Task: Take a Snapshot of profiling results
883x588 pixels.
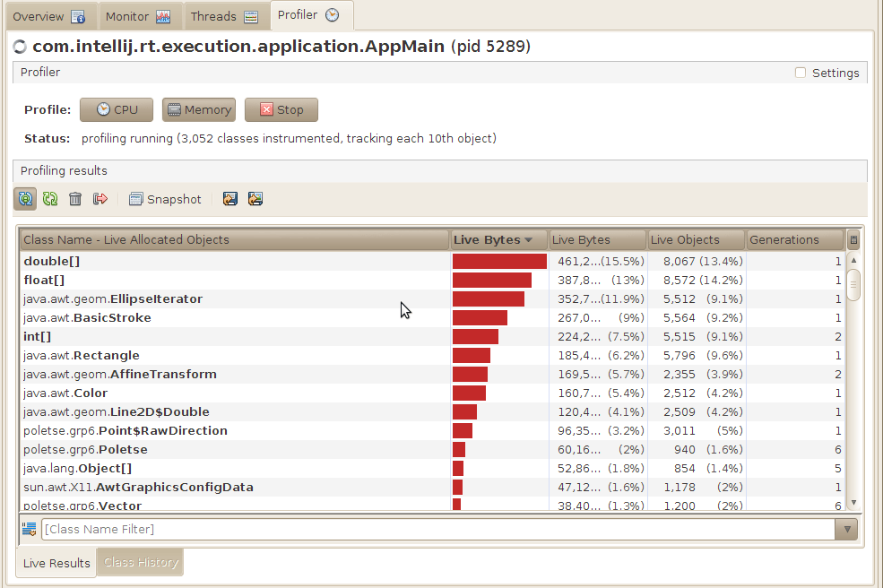Action: 165,199
